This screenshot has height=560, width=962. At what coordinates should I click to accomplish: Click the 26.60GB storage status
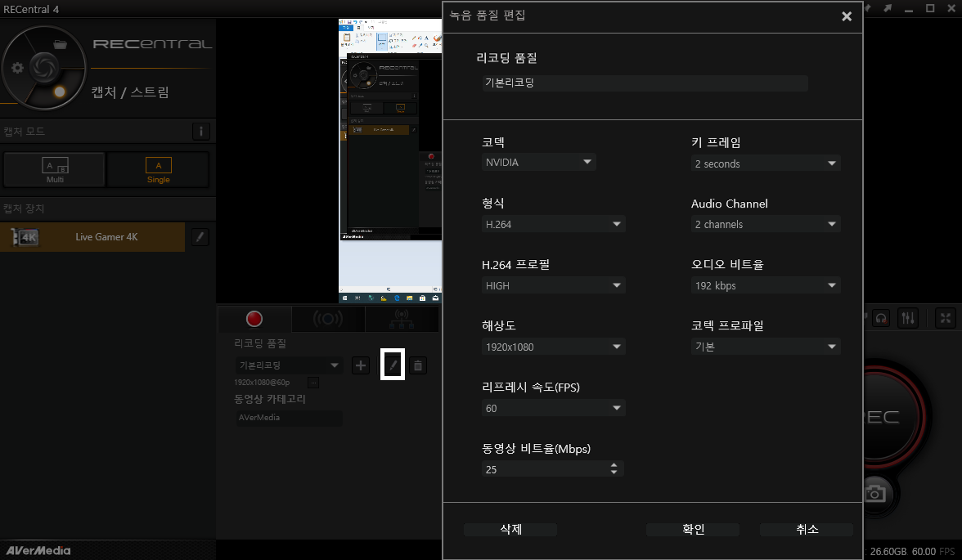click(888, 551)
